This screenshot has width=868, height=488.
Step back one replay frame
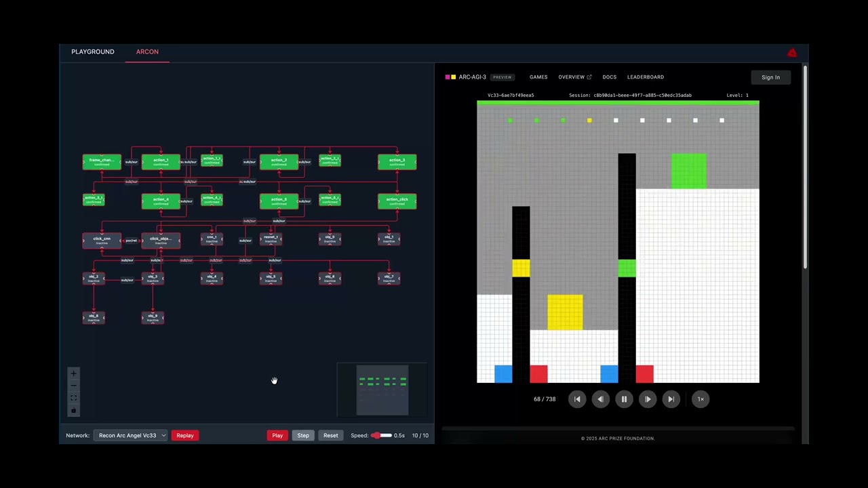click(600, 399)
